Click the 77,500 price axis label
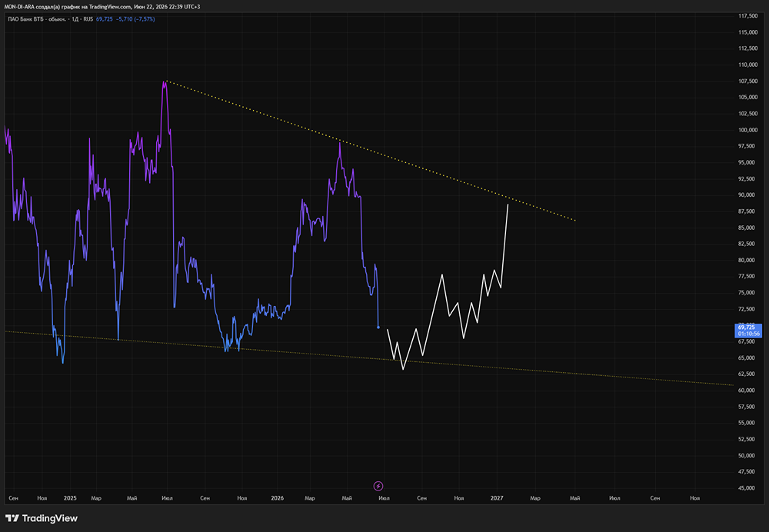This screenshot has height=532, width=769. pos(747,277)
